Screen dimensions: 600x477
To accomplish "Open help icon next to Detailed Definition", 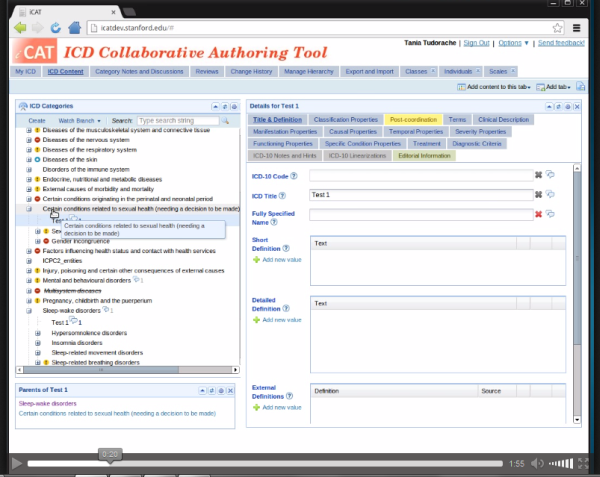I will 286,308.
